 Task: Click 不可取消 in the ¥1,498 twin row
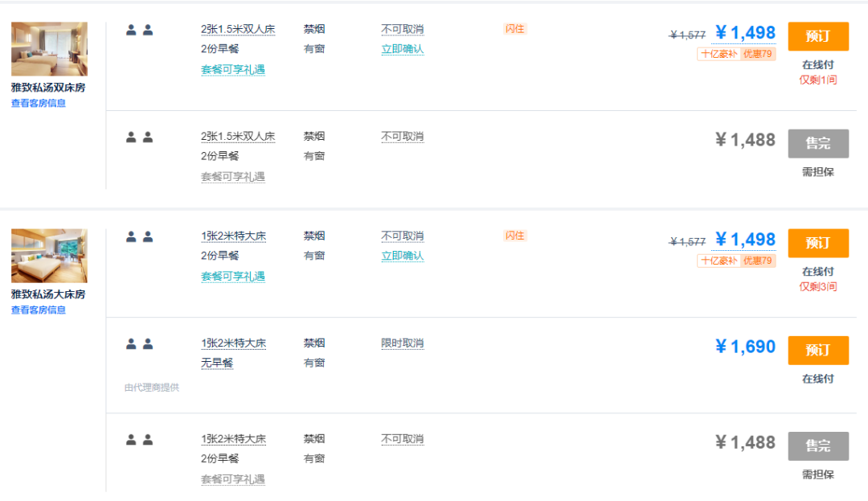pos(403,29)
